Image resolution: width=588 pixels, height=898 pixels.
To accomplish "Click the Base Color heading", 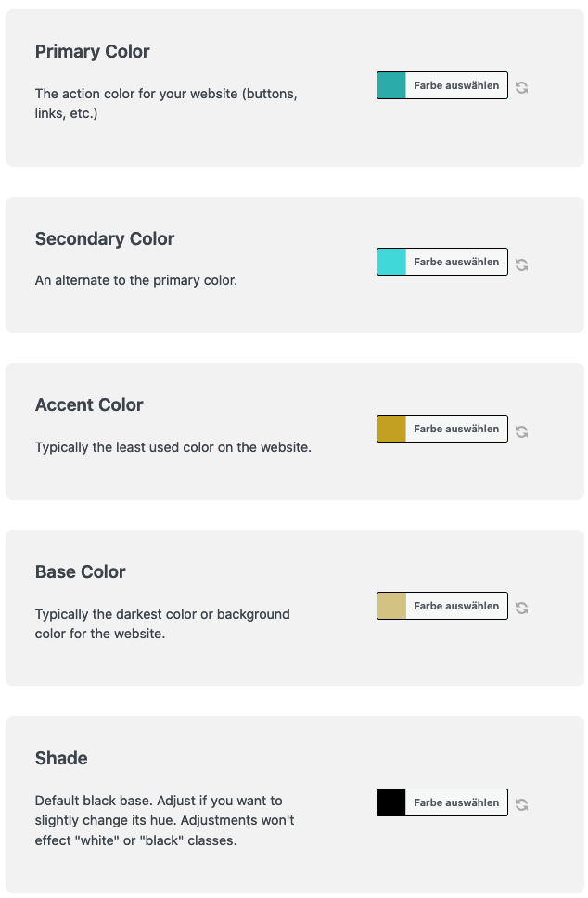I will [80, 571].
